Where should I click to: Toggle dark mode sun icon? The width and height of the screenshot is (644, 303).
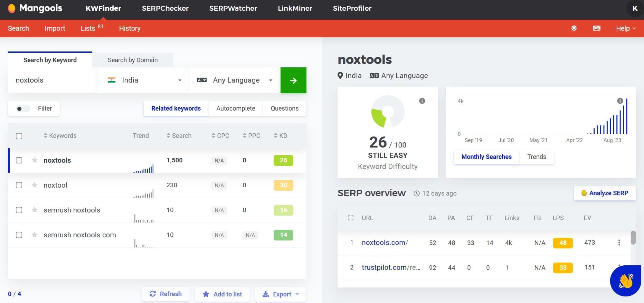[574, 28]
